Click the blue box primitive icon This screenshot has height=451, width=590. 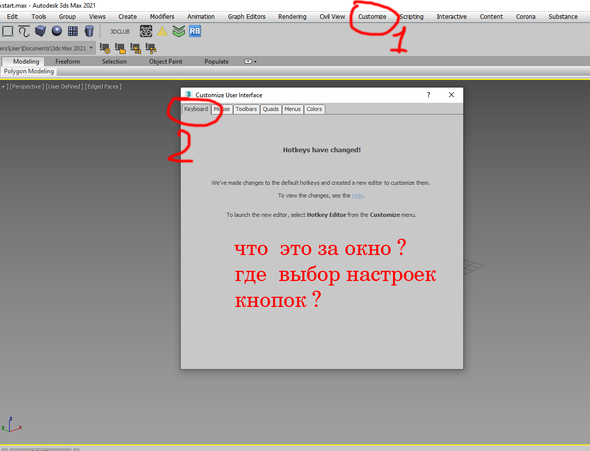tap(40, 31)
